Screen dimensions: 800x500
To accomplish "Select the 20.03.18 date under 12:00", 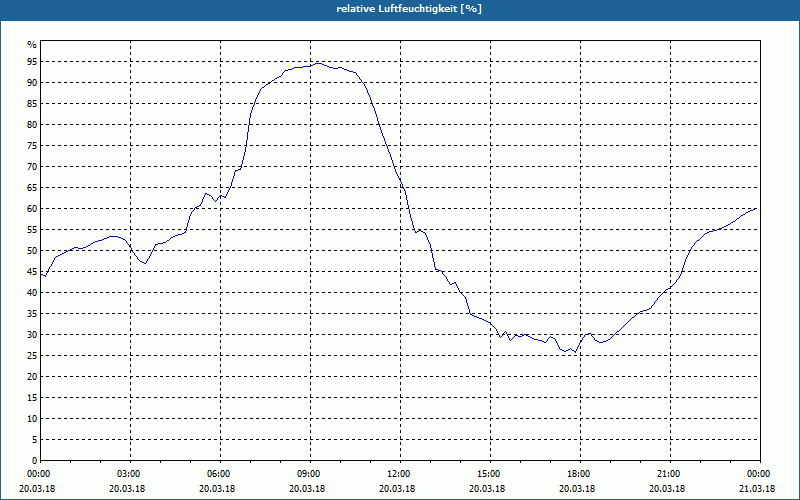I will (397, 489).
